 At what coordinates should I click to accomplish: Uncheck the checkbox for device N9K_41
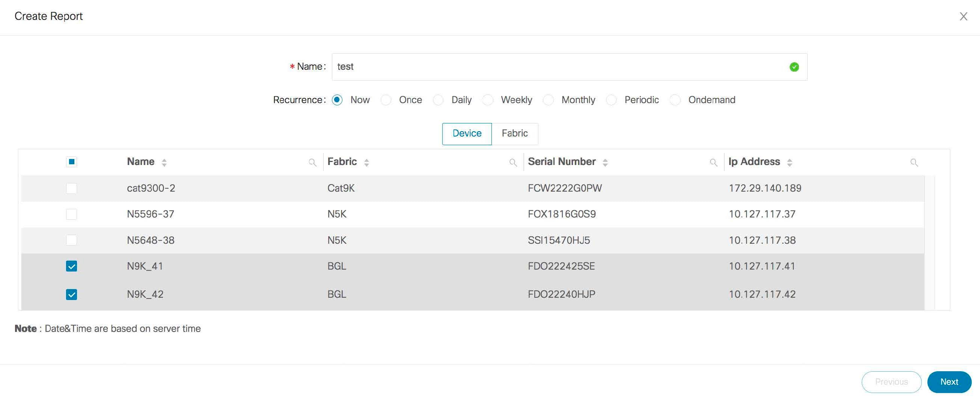click(x=71, y=266)
